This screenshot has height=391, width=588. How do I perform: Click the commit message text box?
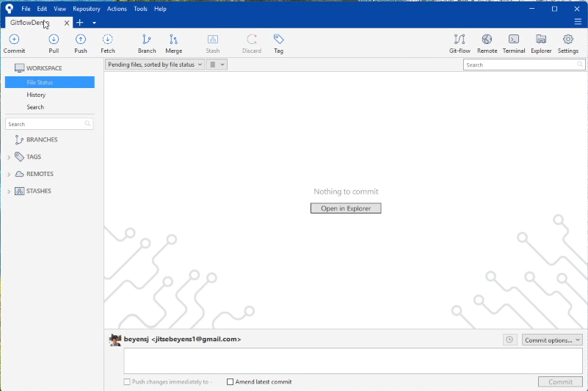point(352,361)
